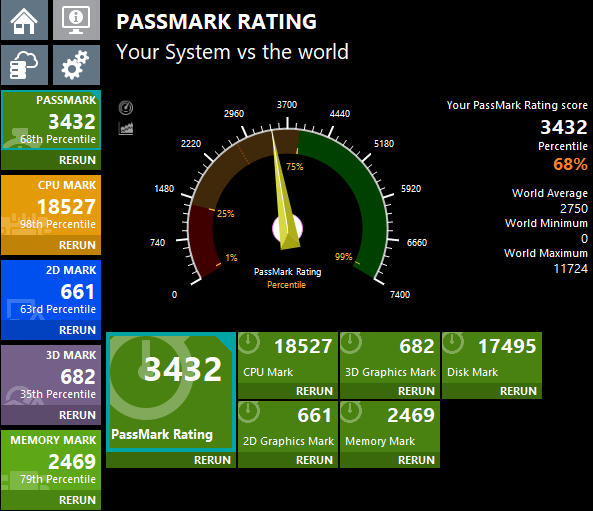Open the Home screen icon
The image size is (593, 511).
tap(24, 20)
